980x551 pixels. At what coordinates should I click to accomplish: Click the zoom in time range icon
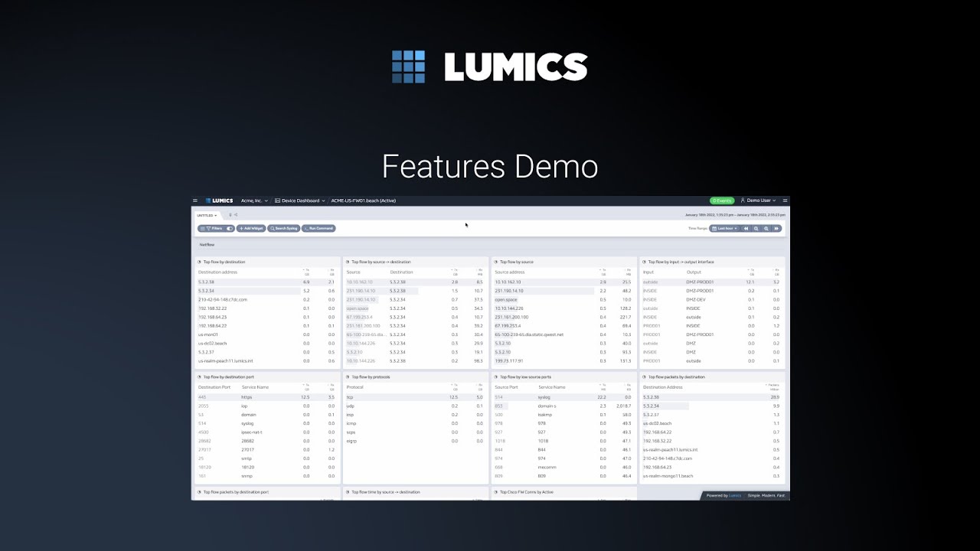tap(766, 228)
